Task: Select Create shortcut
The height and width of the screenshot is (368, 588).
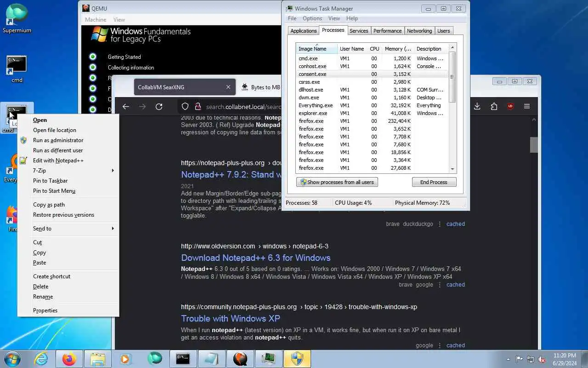Action: click(x=68, y=276)
